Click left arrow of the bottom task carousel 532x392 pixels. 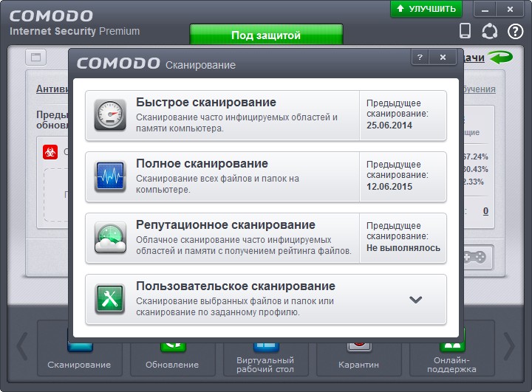(22, 346)
